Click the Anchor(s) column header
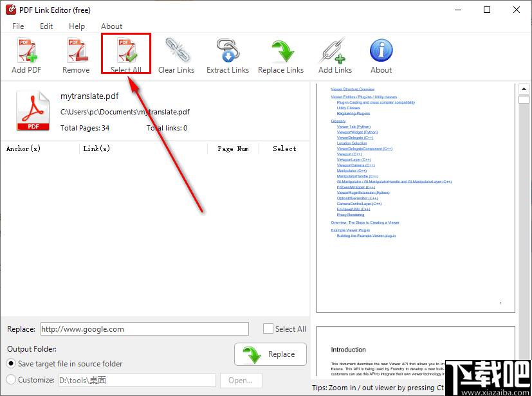 point(23,148)
